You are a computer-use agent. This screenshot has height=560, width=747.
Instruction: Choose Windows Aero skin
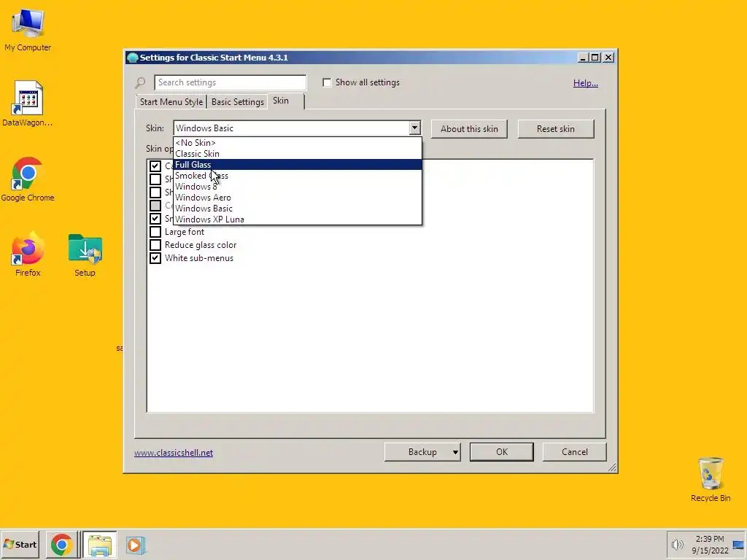point(298,197)
